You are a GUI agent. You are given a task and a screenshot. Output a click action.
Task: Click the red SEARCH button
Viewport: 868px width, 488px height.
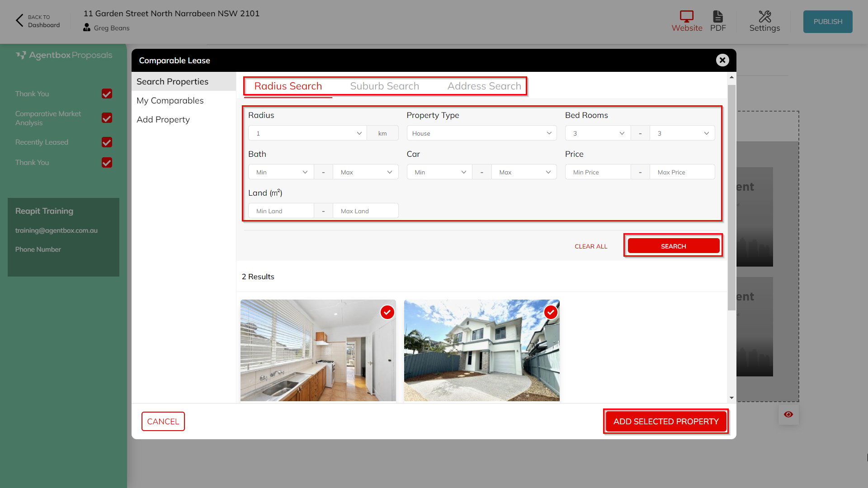pyautogui.click(x=673, y=246)
